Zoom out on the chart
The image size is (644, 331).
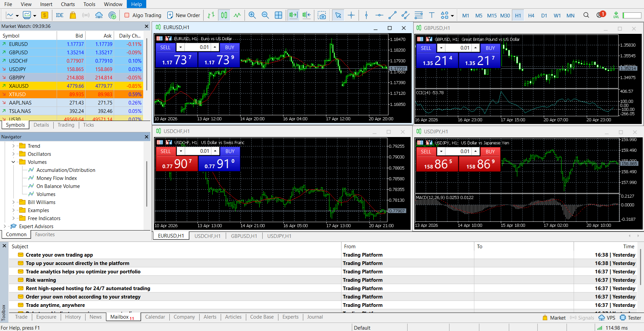coord(265,15)
